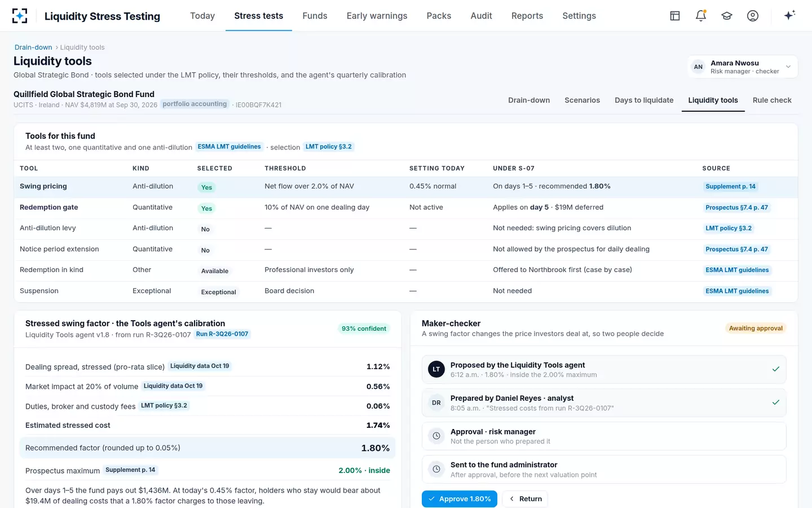Click the LT avatar of Liquidity Tools agent
The height and width of the screenshot is (508, 812).
click(x=436, y=369)
